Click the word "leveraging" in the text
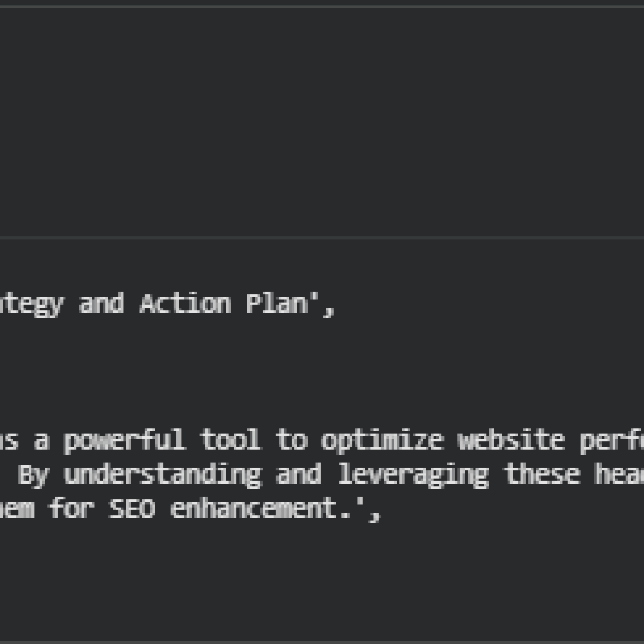Screen dimensions: 644x644 coord(413,474)
